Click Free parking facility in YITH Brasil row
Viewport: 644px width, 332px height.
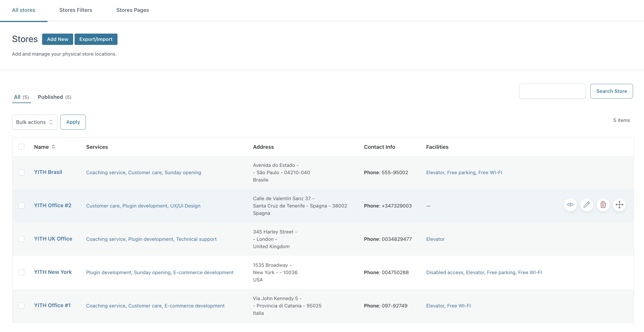pyautogui.click(x=461, y=172)
